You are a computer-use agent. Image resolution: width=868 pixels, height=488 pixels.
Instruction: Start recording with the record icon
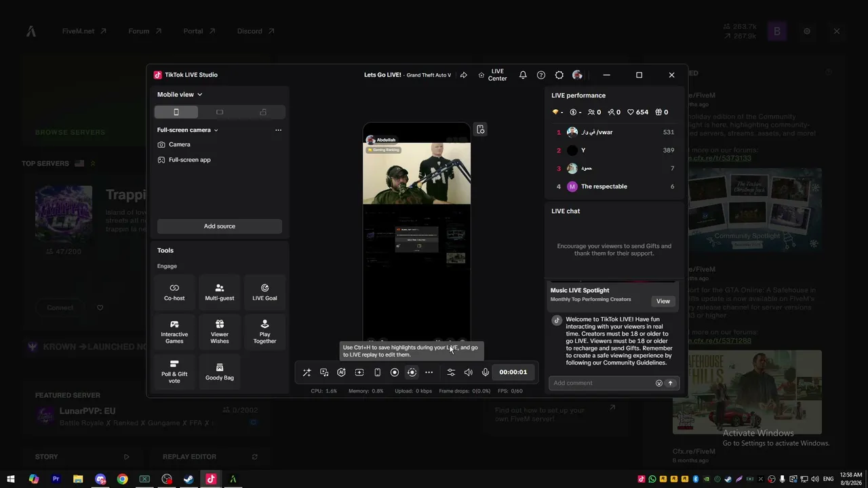coord(395,372)
